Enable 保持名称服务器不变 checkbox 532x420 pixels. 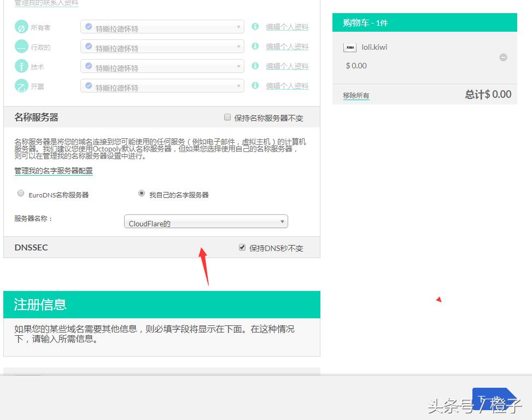tap(227, 116)
